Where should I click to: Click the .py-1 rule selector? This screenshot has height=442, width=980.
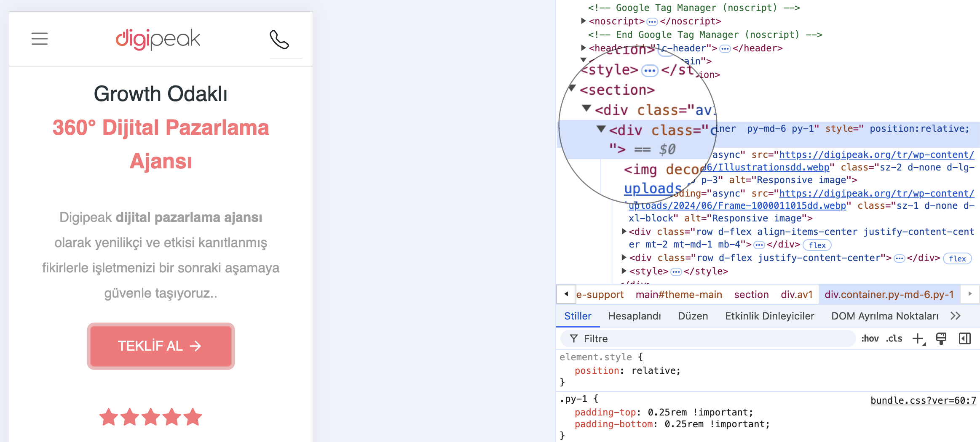573,399
